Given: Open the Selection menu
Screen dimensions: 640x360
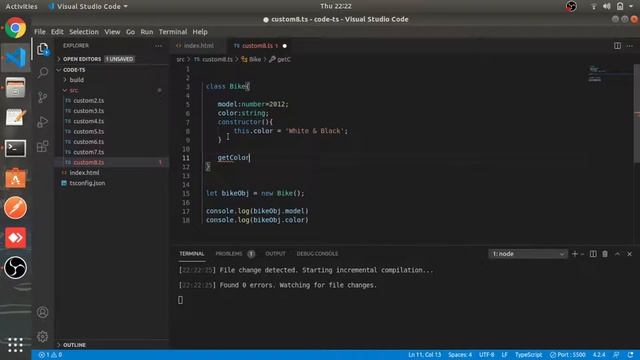Looking at the screenshot, I should (x=84, y=32).
